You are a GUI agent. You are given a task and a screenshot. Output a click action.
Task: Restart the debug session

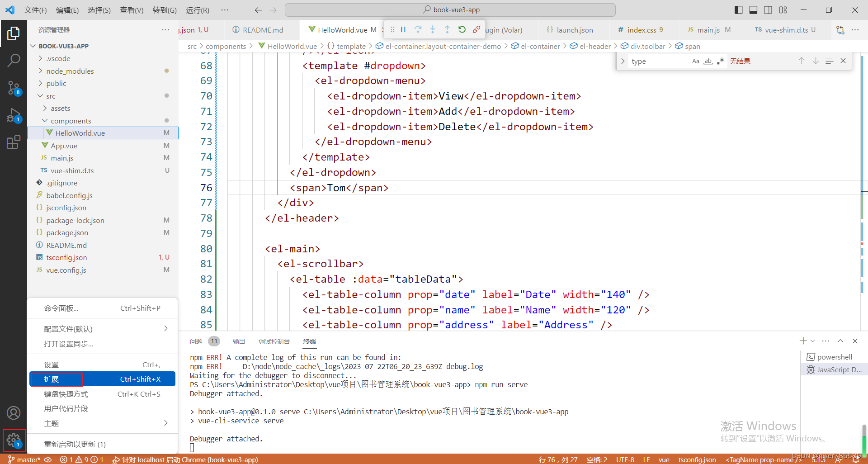pos(462,29)
